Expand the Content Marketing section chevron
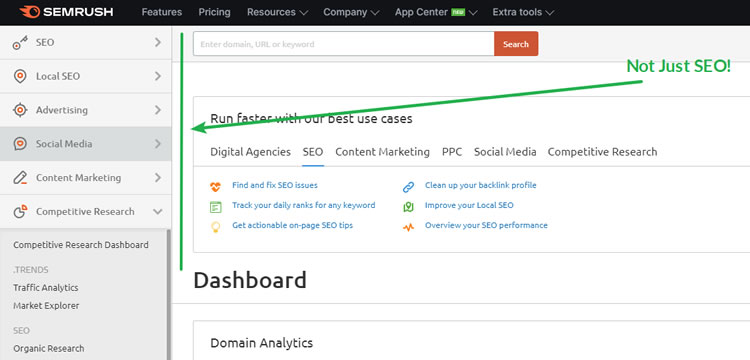750x360 pixels. tap(158, 178)
